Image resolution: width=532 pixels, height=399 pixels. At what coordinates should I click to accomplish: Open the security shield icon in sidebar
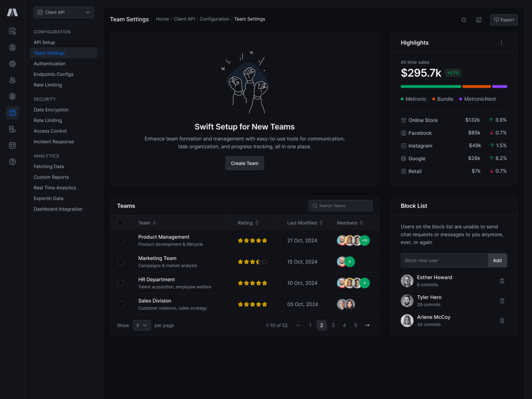tap(12, 96)
